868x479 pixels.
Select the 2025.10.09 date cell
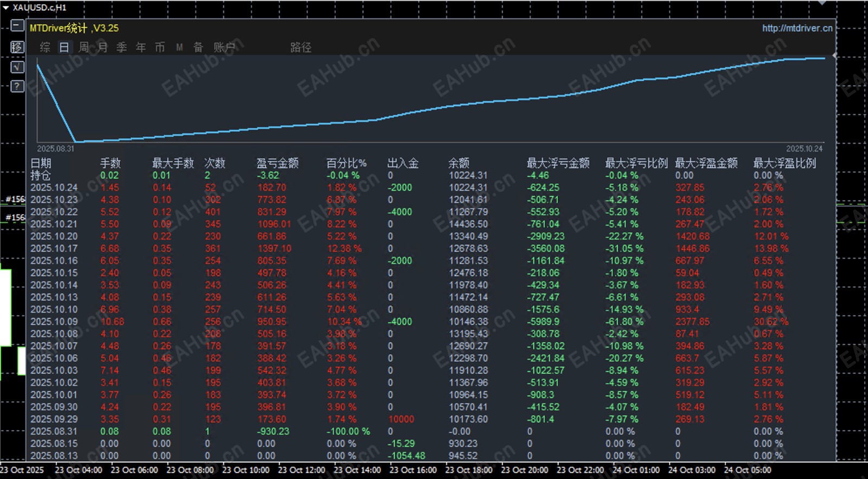click(x=54, y=322)
